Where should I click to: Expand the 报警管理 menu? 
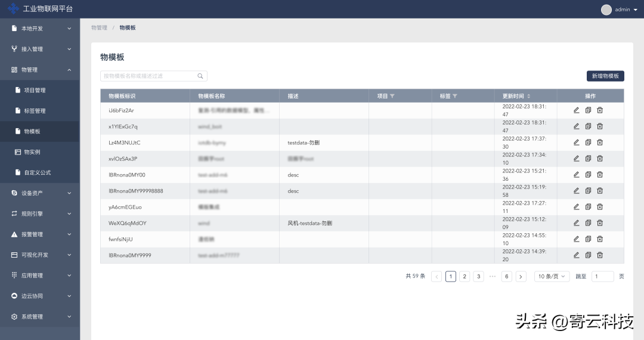40,234
